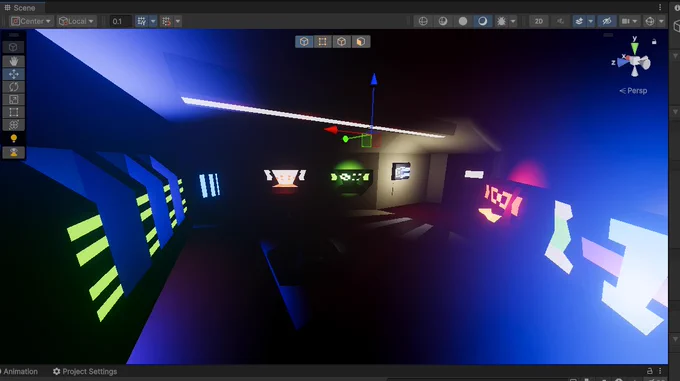
Task: Switch projection via Persp label
Action: click(633, 91)
